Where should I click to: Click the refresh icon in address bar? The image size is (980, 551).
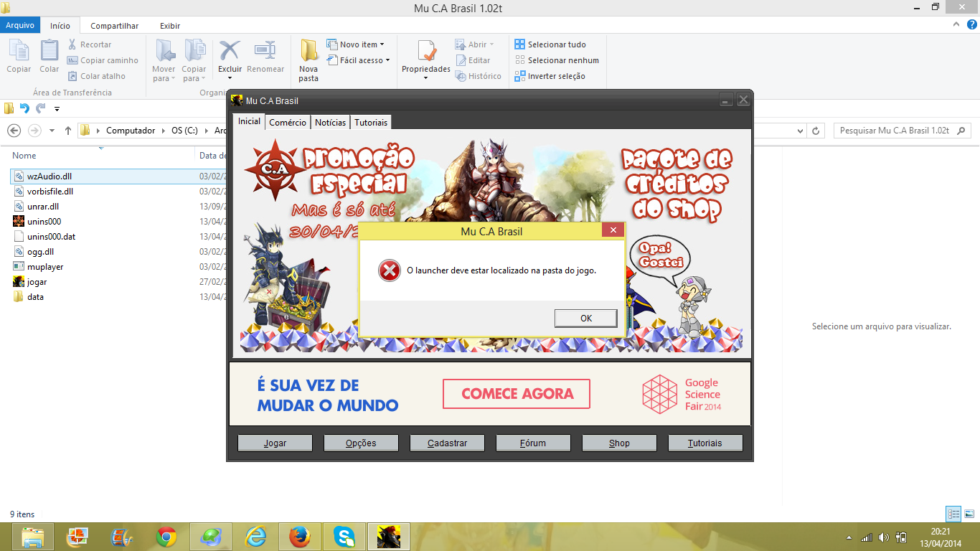click(816, 131)
